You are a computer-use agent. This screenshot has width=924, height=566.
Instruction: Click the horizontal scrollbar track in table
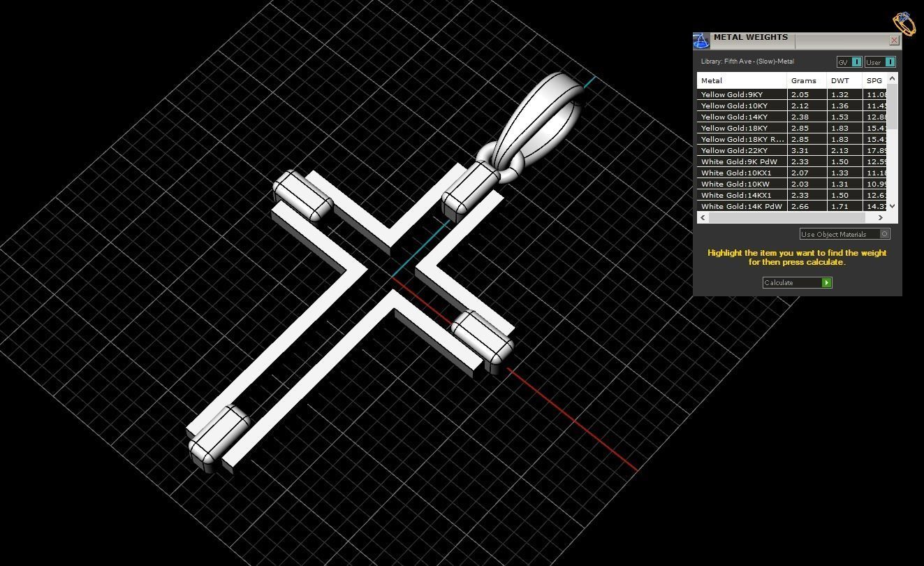pos(792,217)
